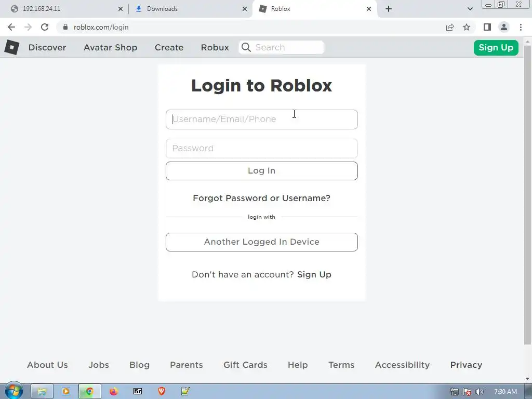
Task: Click Forgot Password or Username link
Action: (x=262, y=198)
